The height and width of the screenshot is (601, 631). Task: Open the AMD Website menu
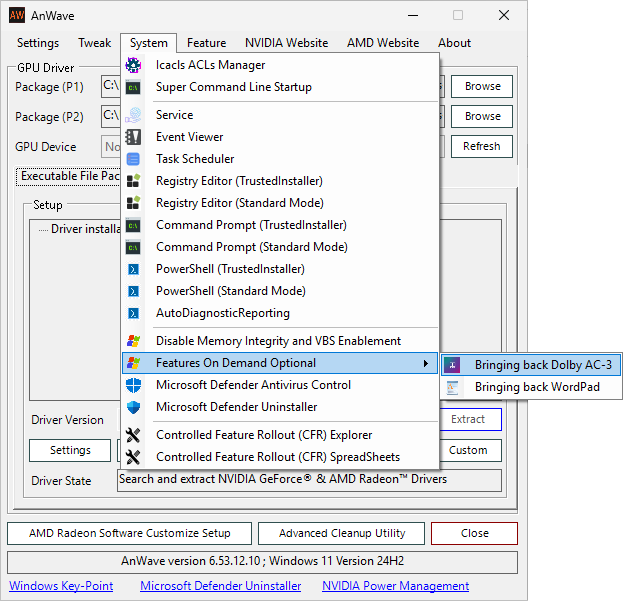click(383, 43)
